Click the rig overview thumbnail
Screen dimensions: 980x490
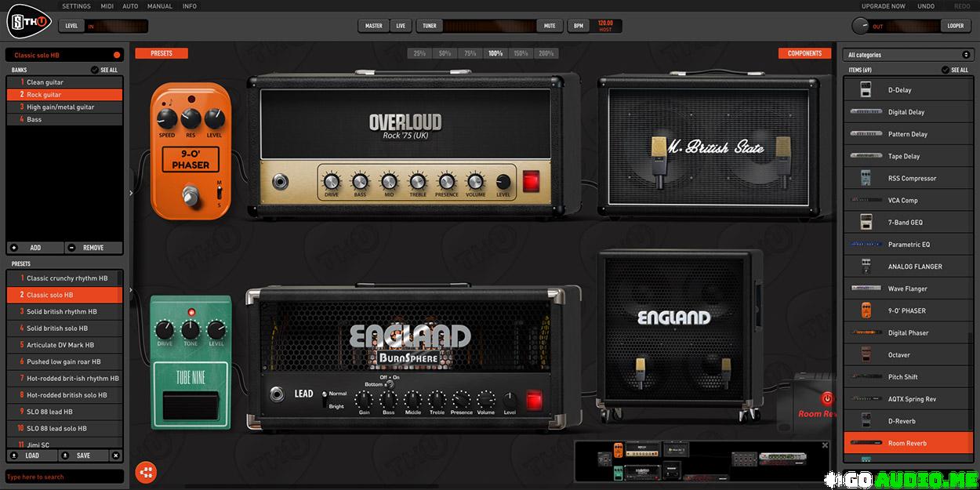pyautogui.click(x=702, y=461)
